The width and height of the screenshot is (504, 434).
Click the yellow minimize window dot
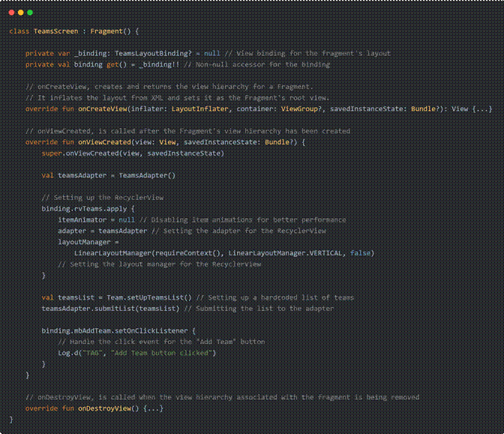click(20, 13)
